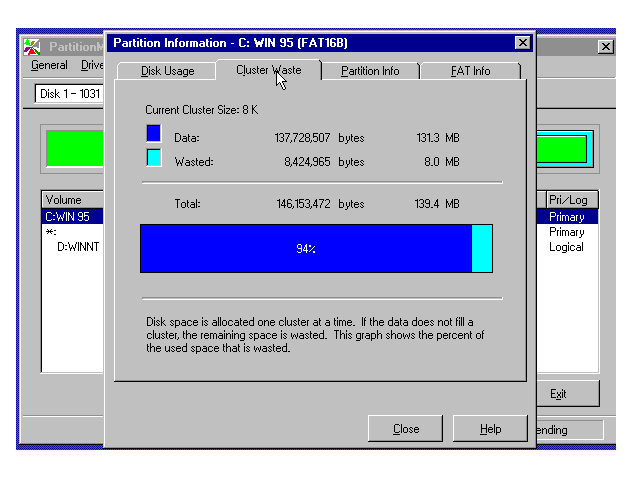Viewport: 640px width, 480px height.
Task: Open the Drives menu in PartitionMagic
Action: (92, 65)
